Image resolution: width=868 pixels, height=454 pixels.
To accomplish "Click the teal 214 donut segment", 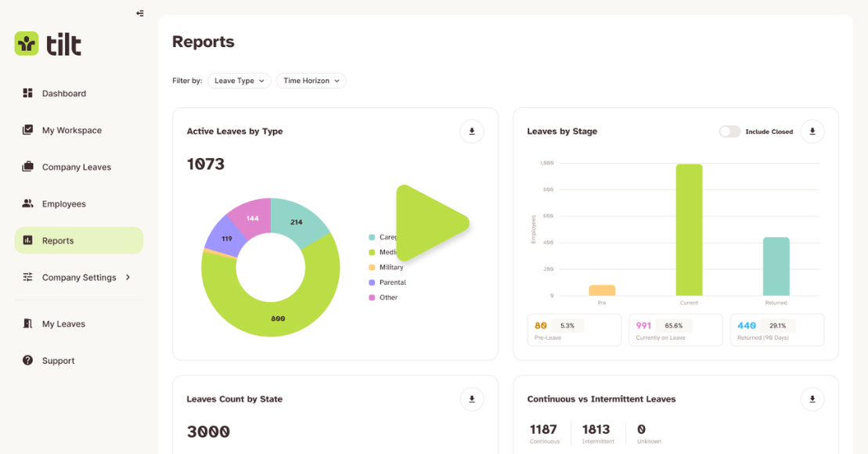I will click(x=297, y=222).
